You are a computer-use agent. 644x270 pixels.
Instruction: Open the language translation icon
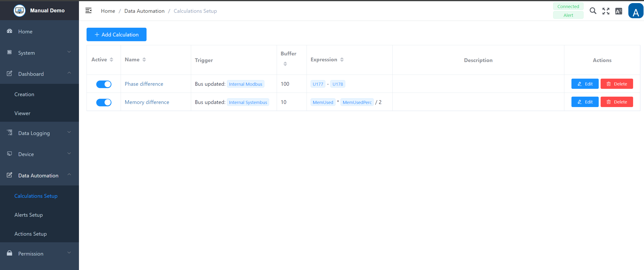pos(618,11)
